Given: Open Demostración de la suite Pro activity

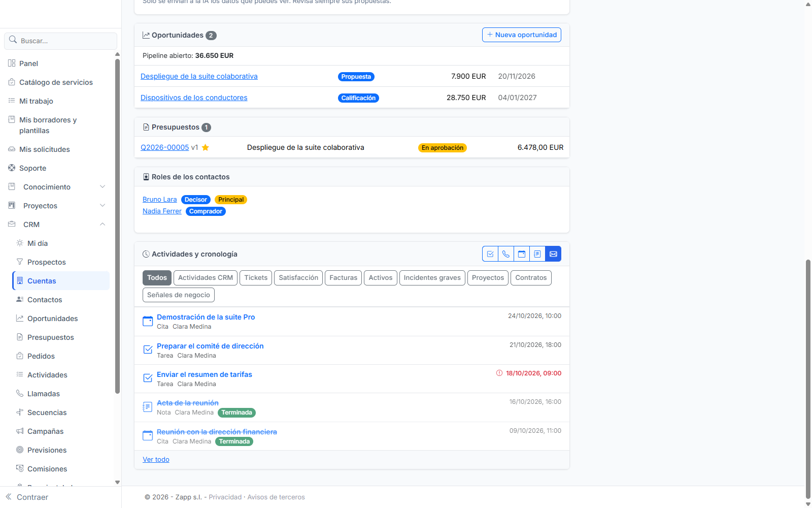Looking at the screenshot, I should [x=206, y=317].
